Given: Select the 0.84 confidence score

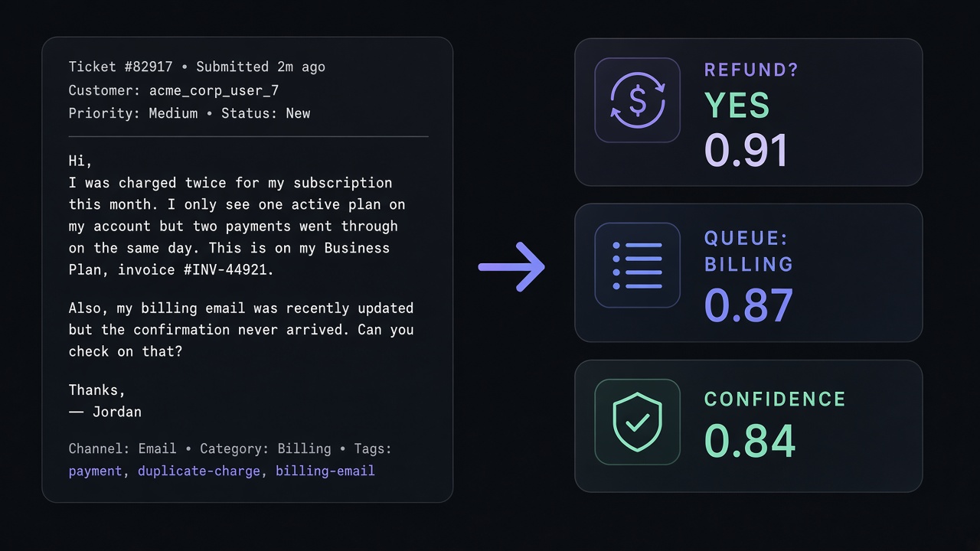Looking at the screenshot, I should click(x=750, y=441).
